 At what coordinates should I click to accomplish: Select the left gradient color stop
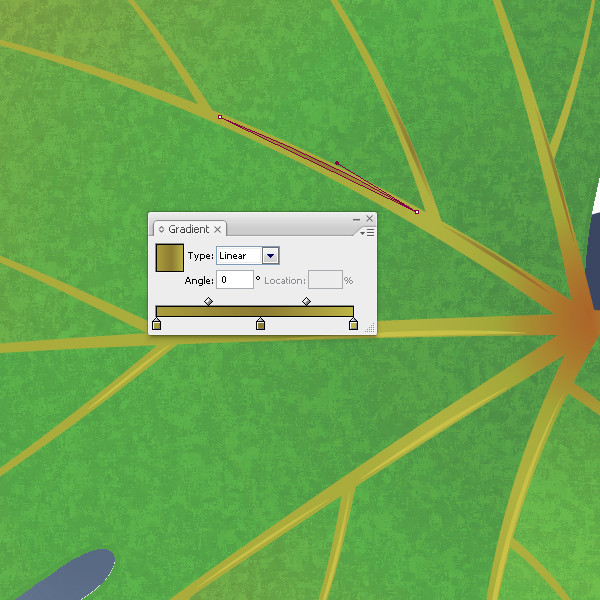click(x=157, y=324)
